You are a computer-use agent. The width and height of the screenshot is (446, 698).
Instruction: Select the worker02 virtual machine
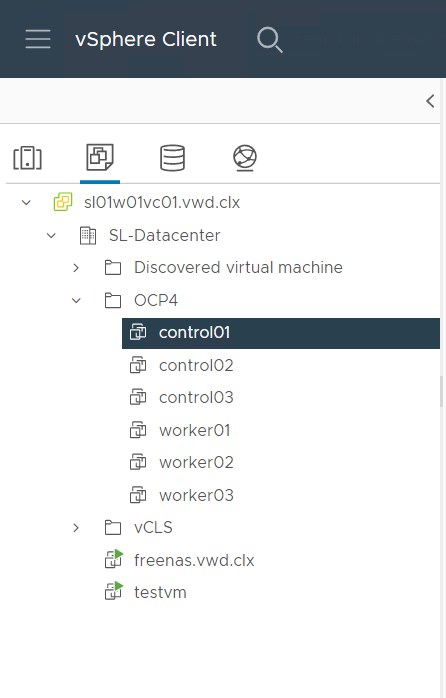(196, 463)
